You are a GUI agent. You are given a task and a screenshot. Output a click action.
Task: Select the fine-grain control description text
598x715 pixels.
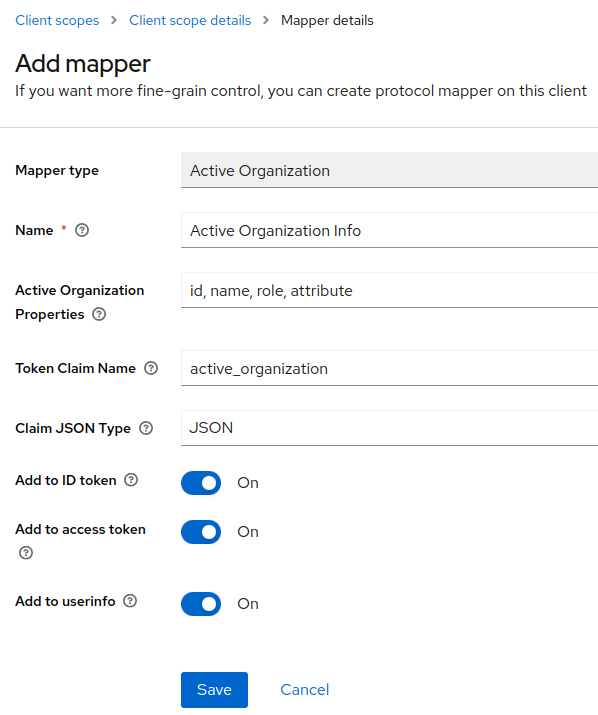pos(301,91)
